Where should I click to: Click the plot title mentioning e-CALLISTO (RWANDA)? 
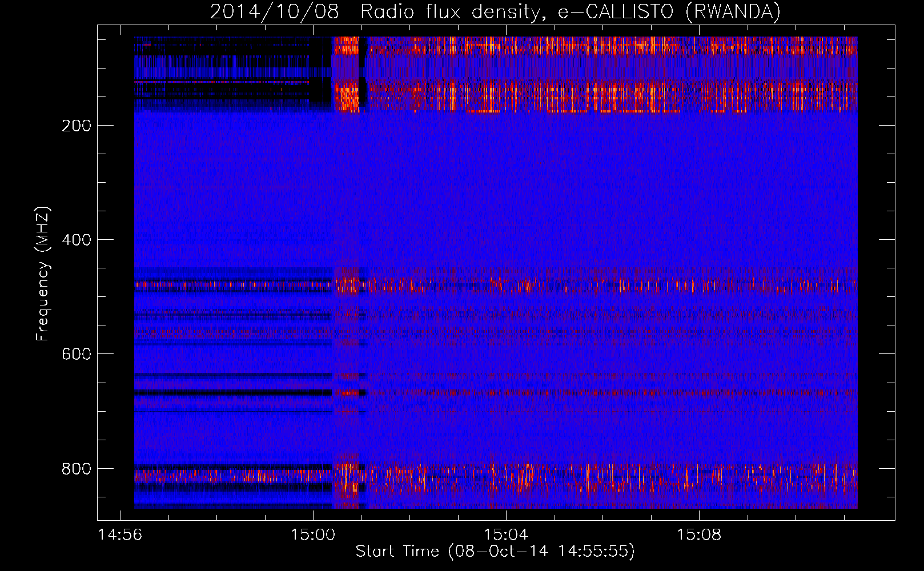pyautogui.click(x=495, y=11)
